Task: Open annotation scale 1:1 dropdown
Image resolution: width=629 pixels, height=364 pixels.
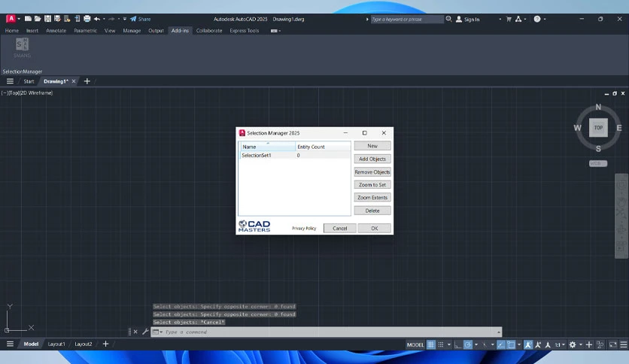Action: pos(559,344)
